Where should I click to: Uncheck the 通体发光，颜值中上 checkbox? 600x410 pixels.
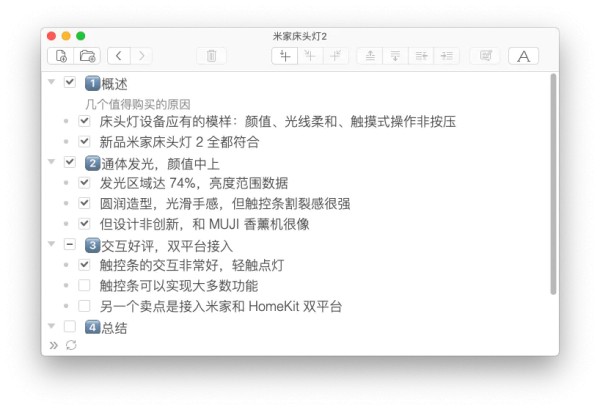coord(70,162)
